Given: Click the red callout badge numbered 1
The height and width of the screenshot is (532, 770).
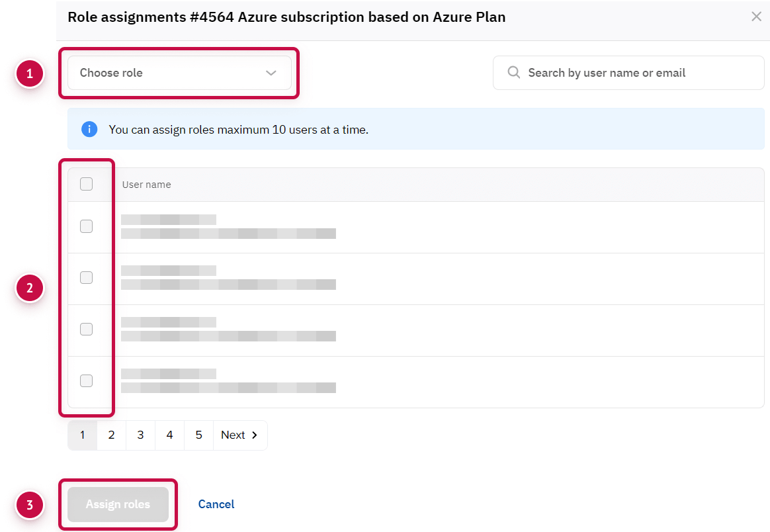Looking at the screenshot, I should pos(29,73).
